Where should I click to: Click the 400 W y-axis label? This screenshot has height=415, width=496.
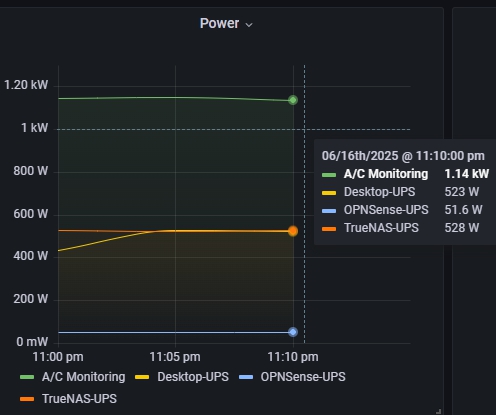click(x=31, y=256)
